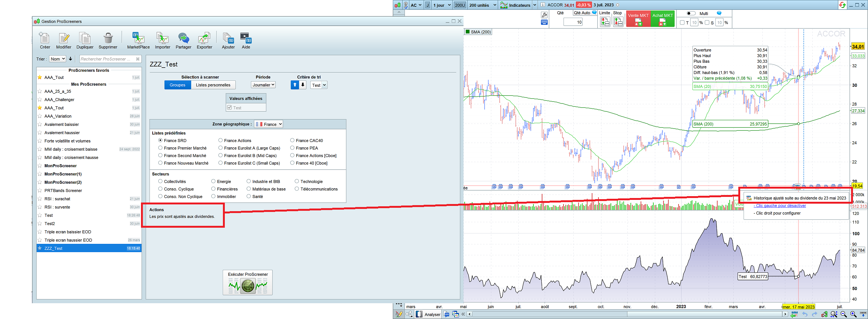The width and height of the screenshot is (868, 319).
Task: Select the Forte volatilite et volumes screener
Action: [89, 141]
